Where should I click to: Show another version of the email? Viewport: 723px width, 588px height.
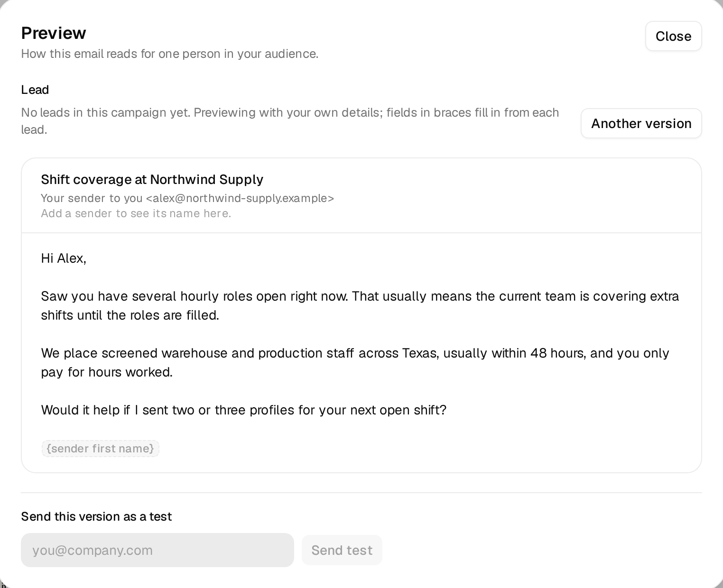pos(641,123)
